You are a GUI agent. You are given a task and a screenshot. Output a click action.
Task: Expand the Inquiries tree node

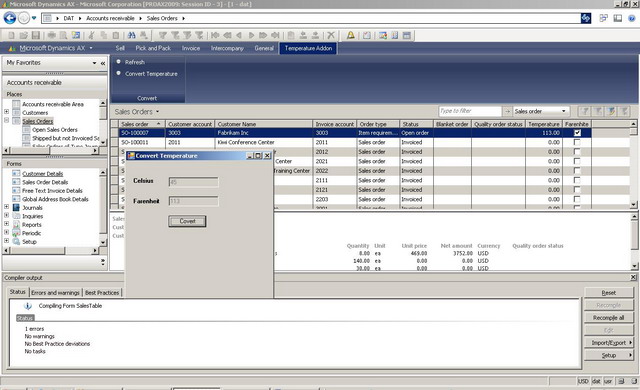click(x=7, y=215)
